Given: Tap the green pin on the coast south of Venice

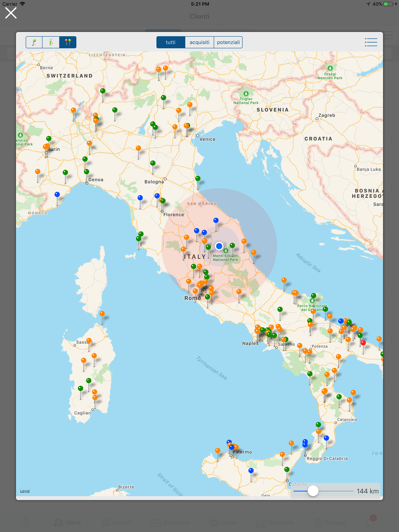Looking at the screenshot, I should point(198,178).
